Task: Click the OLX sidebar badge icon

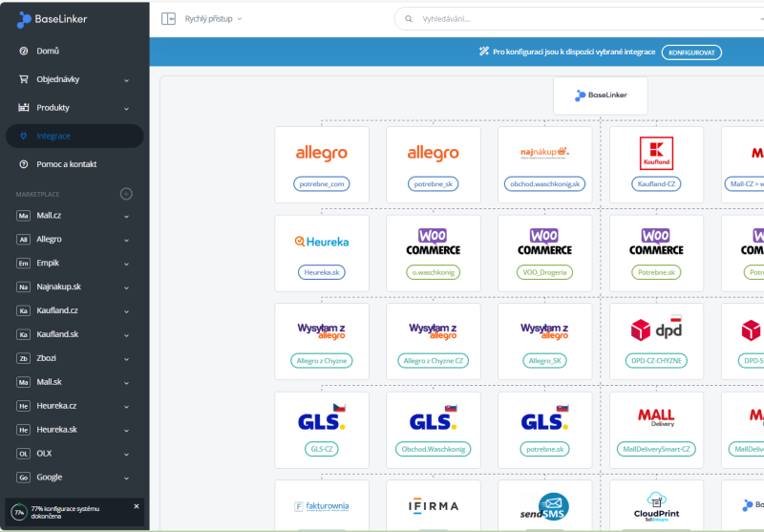Action: 23,454
